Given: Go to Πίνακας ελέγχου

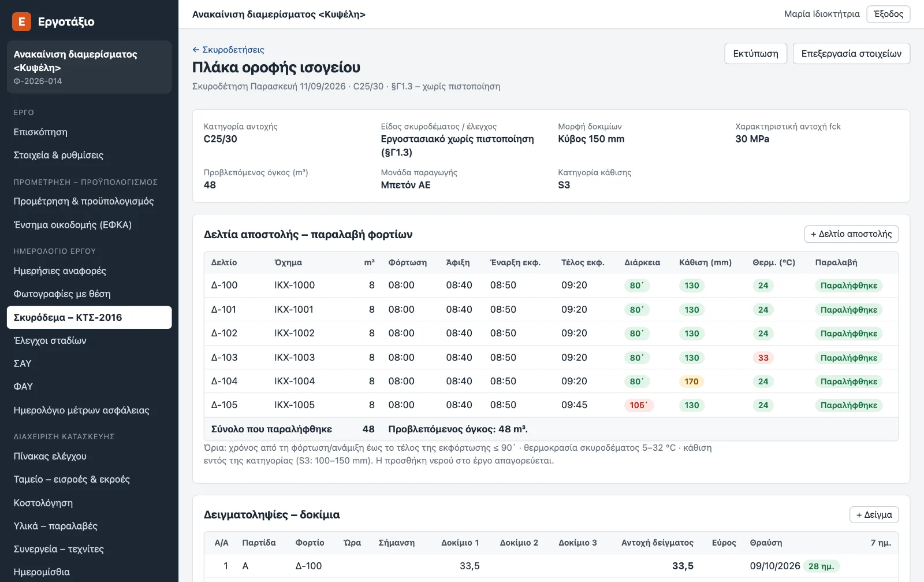Looking at the screenshot, I should pyautogui.click(x=89, y=457).
